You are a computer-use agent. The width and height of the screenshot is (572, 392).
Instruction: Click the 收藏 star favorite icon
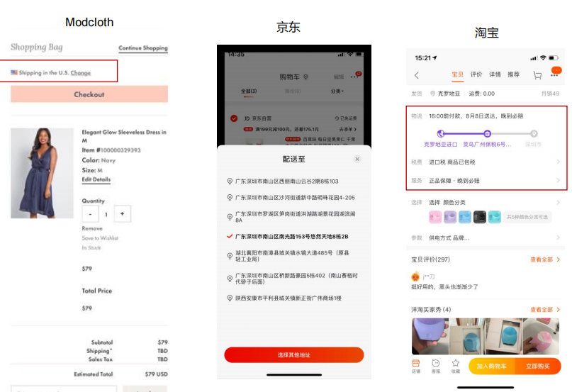(455, 366)
